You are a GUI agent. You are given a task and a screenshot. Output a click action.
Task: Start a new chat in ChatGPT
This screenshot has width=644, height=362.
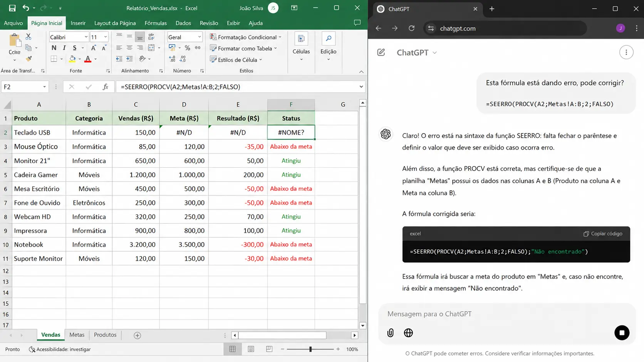click(x=381, y=52)
